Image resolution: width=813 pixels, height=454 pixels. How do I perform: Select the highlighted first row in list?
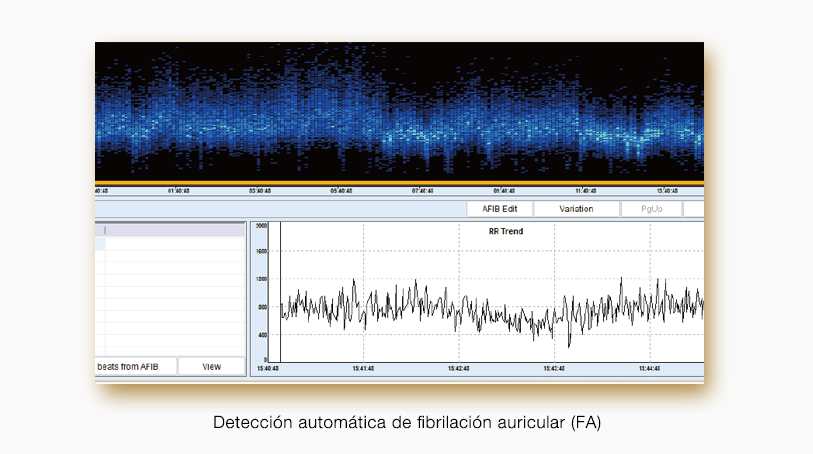(170, 230)
